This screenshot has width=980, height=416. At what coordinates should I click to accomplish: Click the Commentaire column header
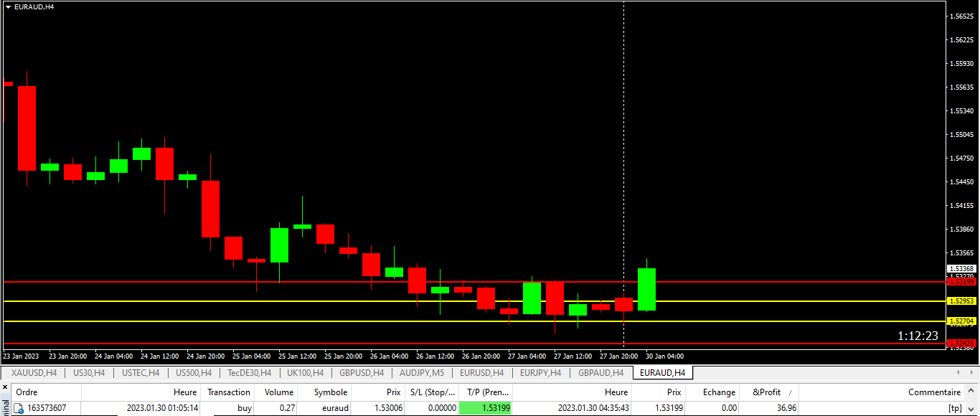click(x=933, y=392)
